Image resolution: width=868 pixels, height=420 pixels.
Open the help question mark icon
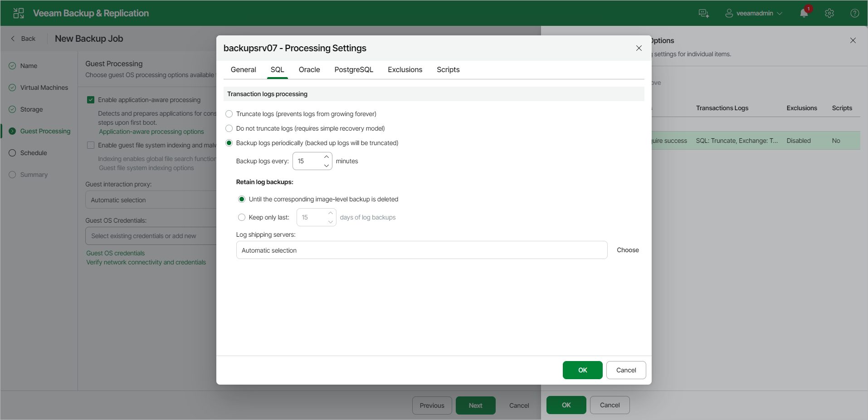pos(855,13)
